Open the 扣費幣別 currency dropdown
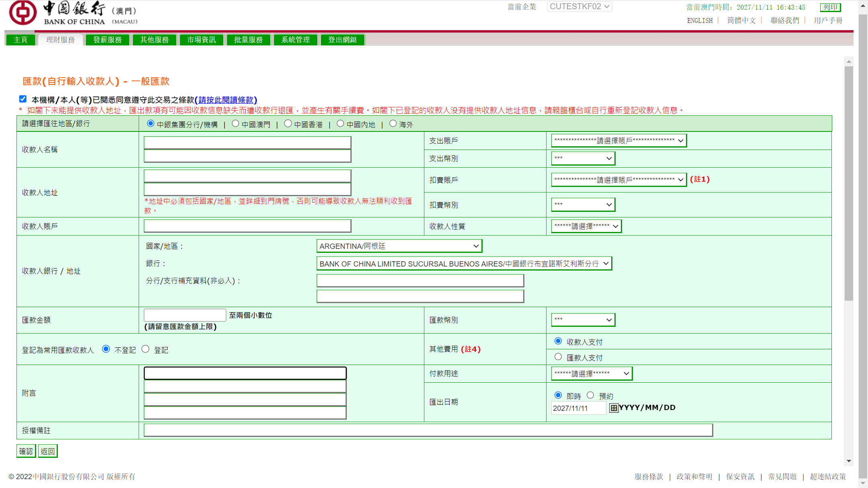 pos(583,205)
